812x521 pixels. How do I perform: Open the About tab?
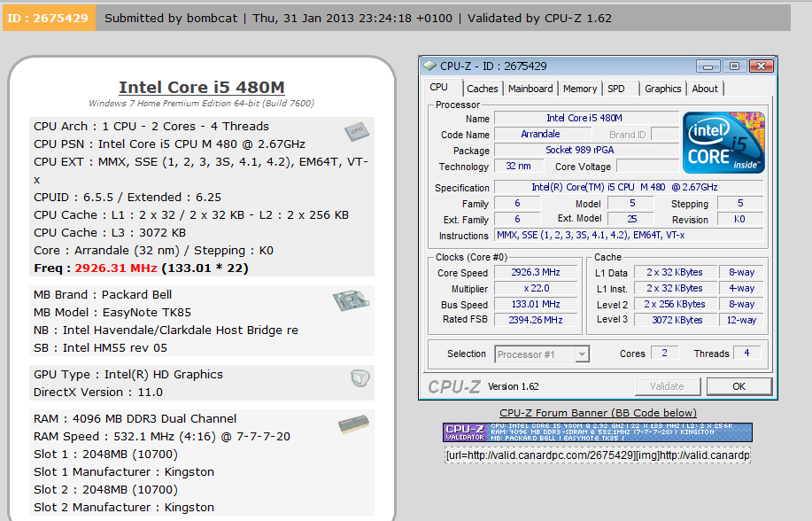point(705,89)
